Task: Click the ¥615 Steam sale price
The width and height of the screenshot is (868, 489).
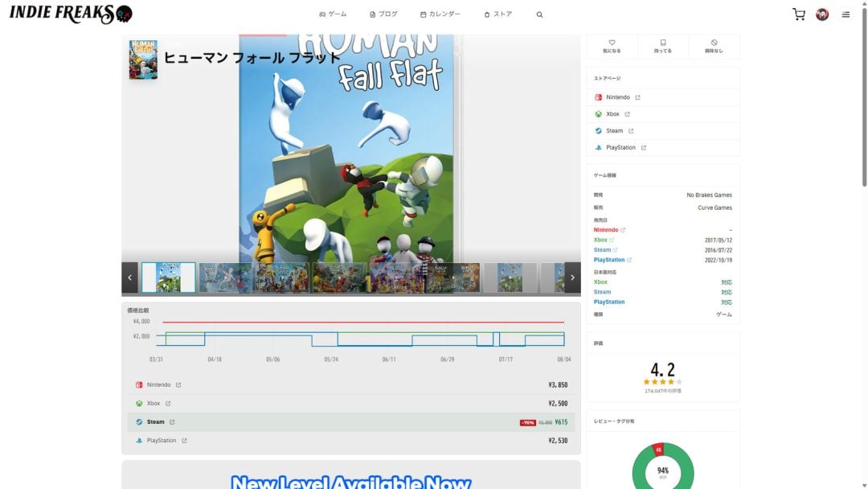Action: pyautogui.click(x=561, y=422)
